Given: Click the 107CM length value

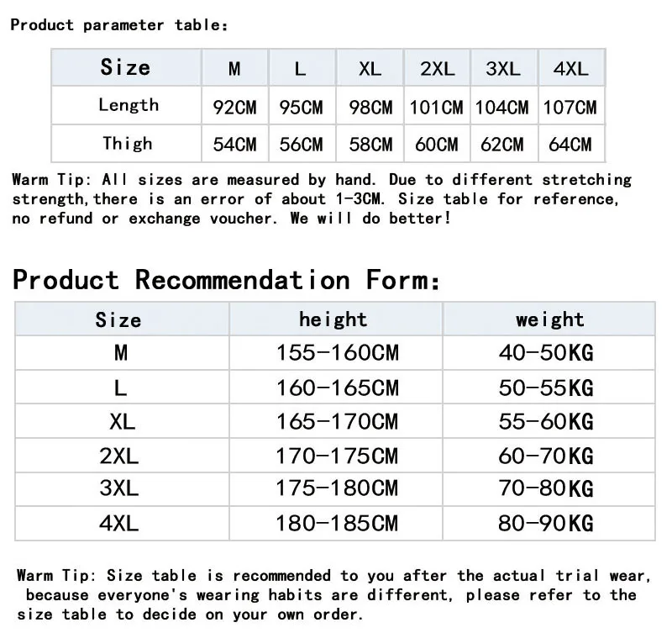Looking at the screenshot, I should pos(570,107).
